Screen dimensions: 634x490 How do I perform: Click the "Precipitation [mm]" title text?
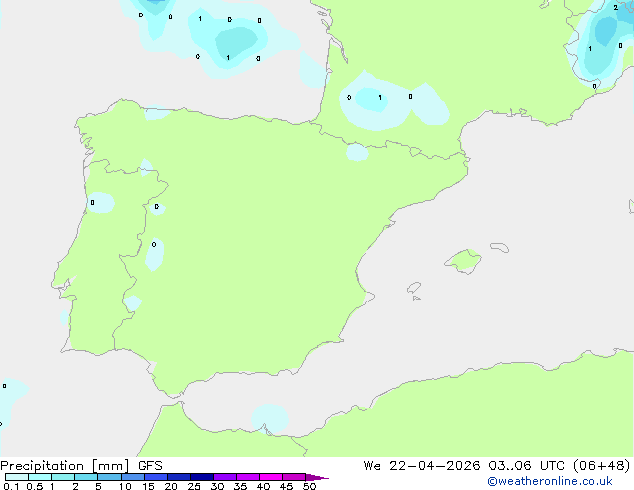(64, 466)
